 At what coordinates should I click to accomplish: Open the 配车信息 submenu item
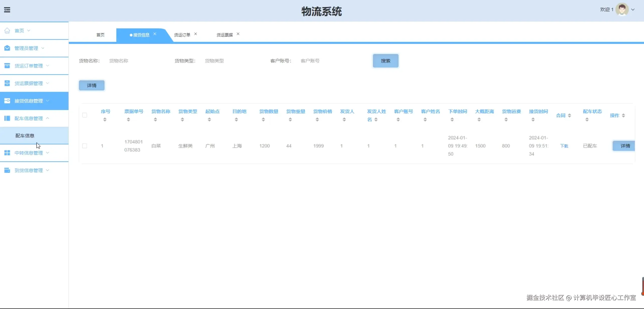[25, 136]
